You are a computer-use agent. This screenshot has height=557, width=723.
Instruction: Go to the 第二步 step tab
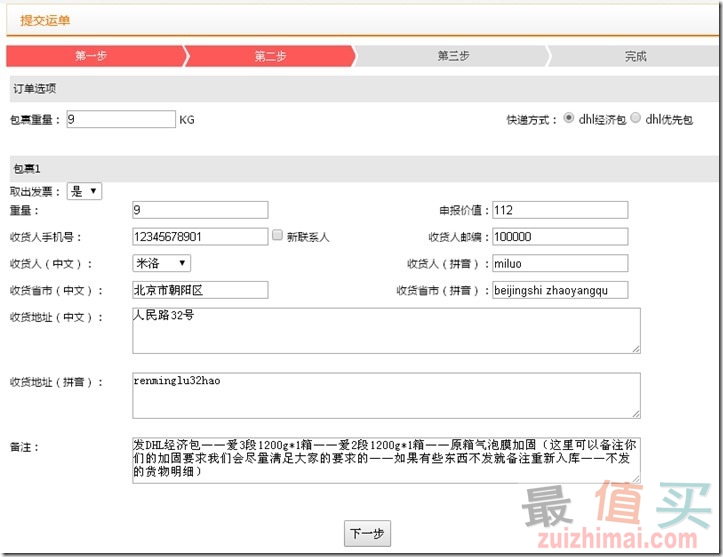[x=271, y=56]
